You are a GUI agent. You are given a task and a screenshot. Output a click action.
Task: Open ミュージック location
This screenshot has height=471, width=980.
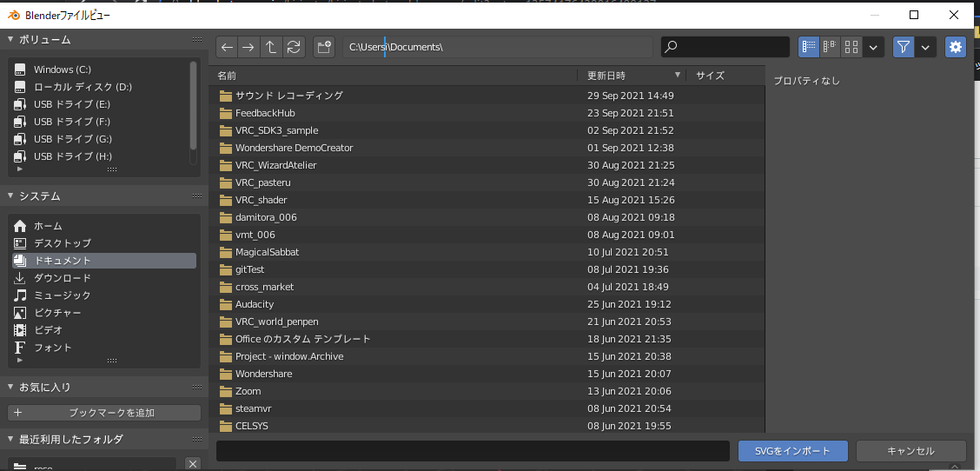point(103,295)
